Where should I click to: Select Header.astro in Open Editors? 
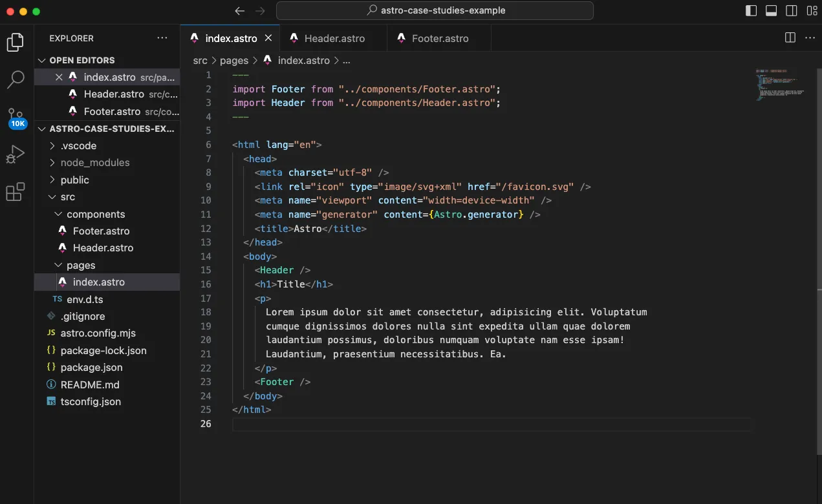point(107,94)
